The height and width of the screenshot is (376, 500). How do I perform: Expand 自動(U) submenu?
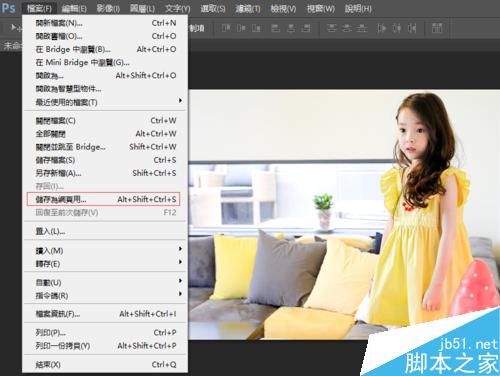(105, 282)
